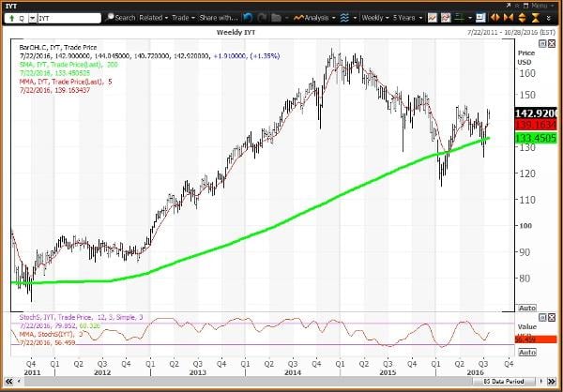
Task: Open the Related menu
Action: tap(153, 17)
